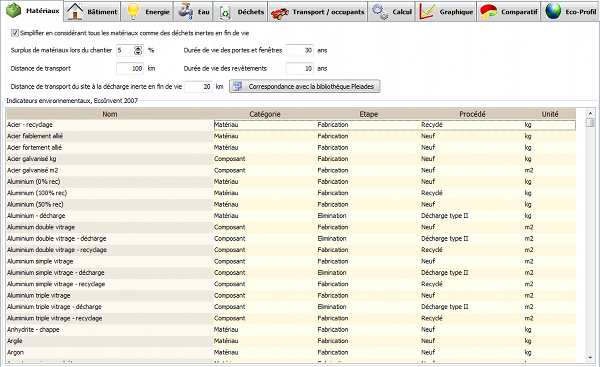Select the 'Acier galvanisé m2' row
The image size is (600, 367).
click(291, 170)
